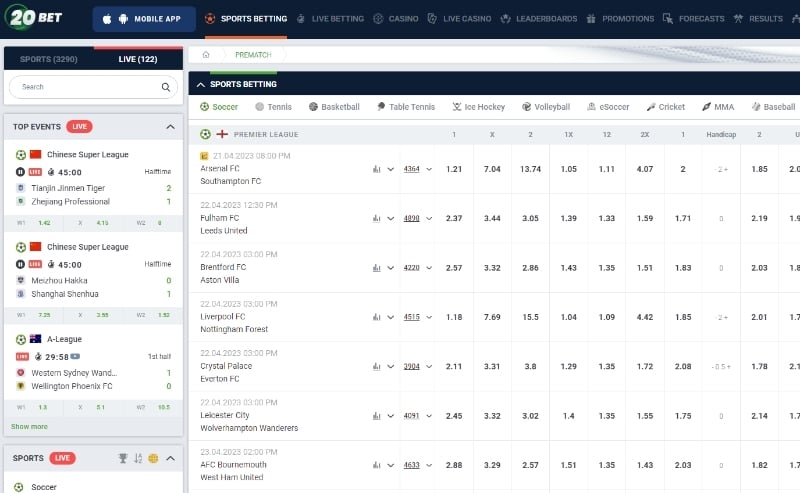Click the Apple icon in Mobile App button
The width and height of the screenshot is (800, 493).
[107, 19]
